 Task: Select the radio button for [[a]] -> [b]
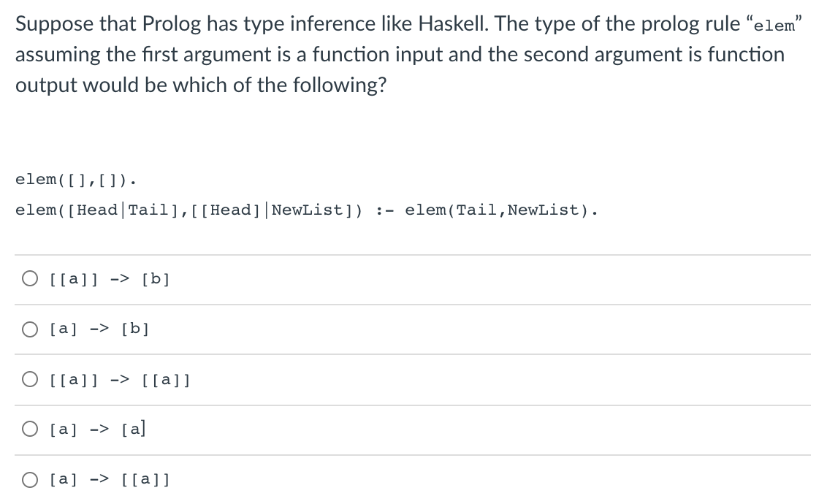pos(30,278)
